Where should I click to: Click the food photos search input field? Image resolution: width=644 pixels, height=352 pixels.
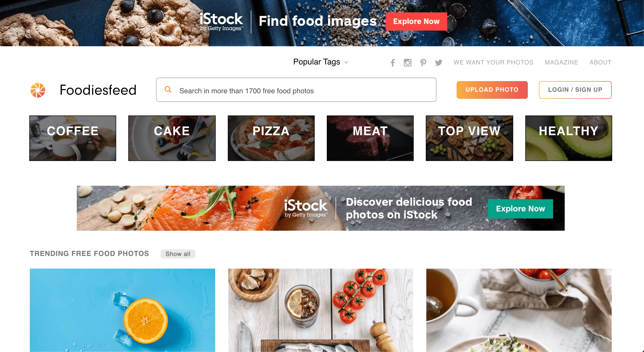click(x=296, y=90)
